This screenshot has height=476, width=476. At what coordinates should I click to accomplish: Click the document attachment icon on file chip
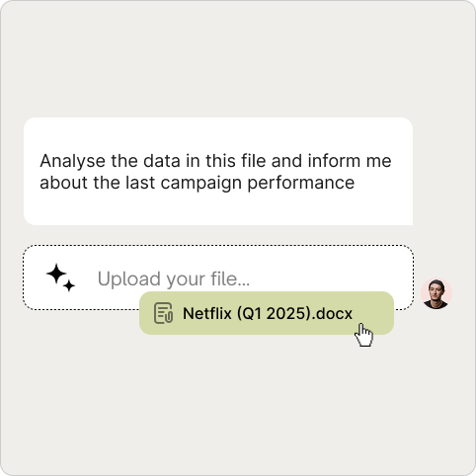163,313
